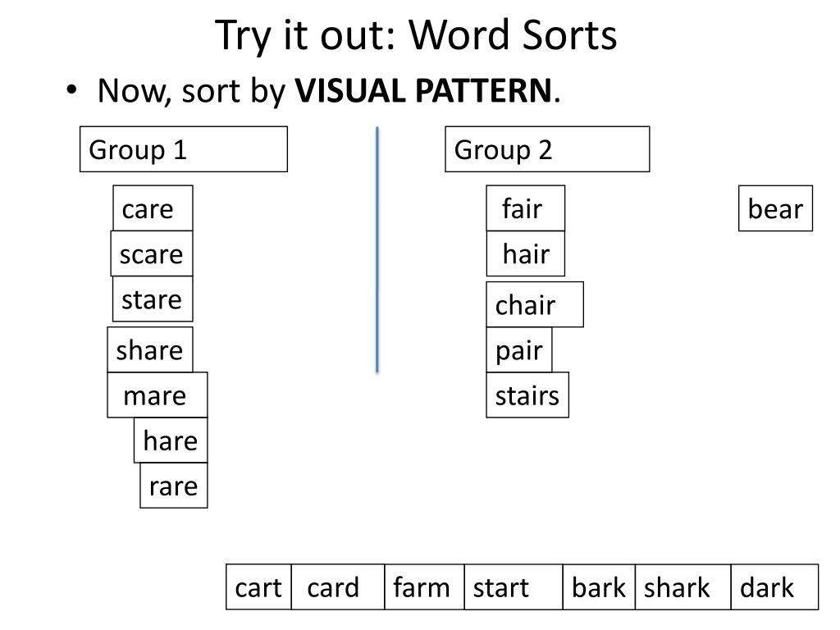Click the 'chair' word box
Viewport: 840px width, 630px height.
[535, 304]
